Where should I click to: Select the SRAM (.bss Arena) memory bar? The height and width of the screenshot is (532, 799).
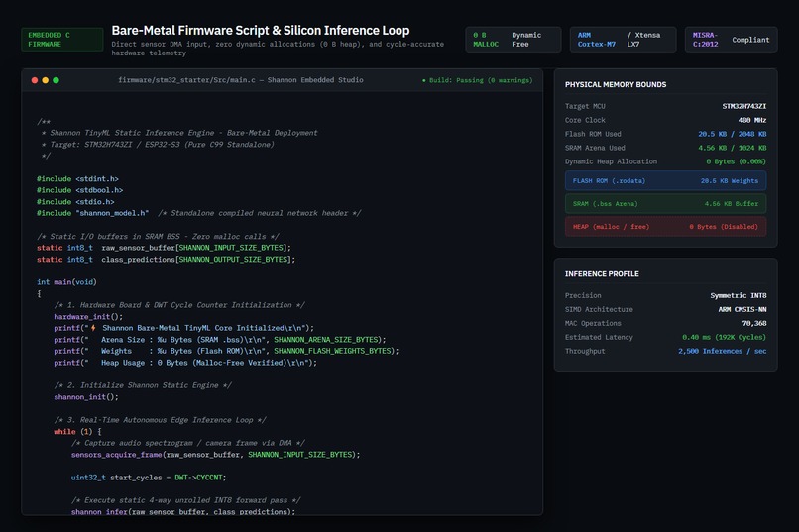point(665,204)
